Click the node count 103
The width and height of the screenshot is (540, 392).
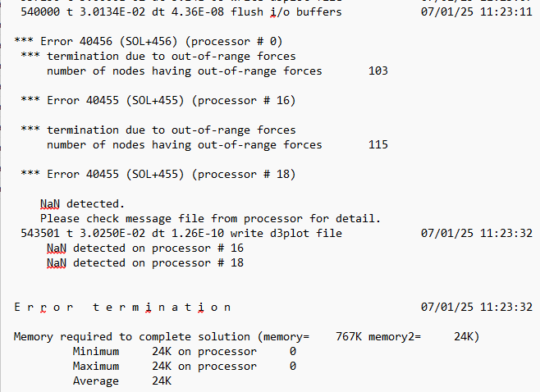point(378,71)
